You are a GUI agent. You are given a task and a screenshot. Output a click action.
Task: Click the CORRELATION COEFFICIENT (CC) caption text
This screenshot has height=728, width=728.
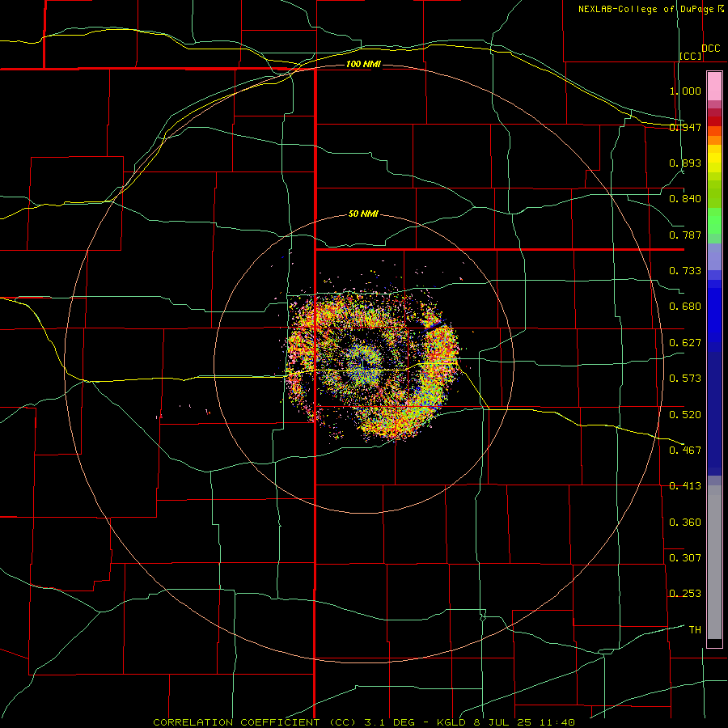[x=253, y=722]
